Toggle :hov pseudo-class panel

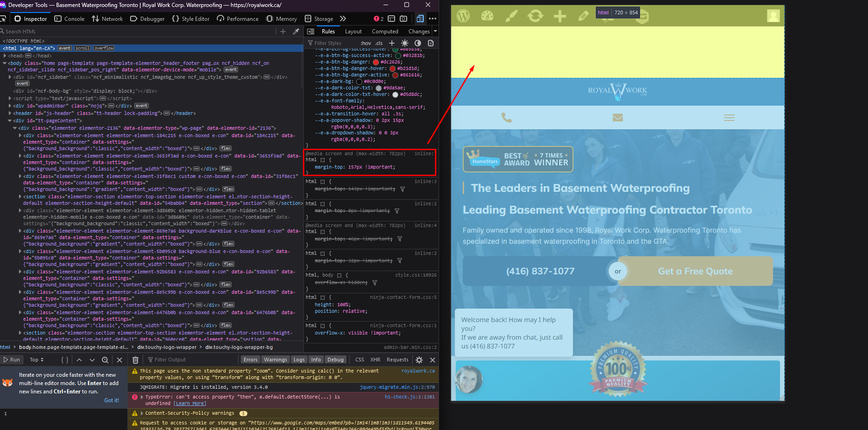366,43
